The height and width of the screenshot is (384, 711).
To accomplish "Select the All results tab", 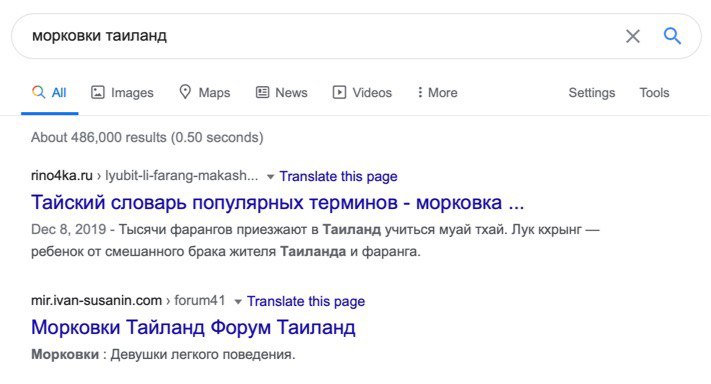I will [x=49, y=92].
